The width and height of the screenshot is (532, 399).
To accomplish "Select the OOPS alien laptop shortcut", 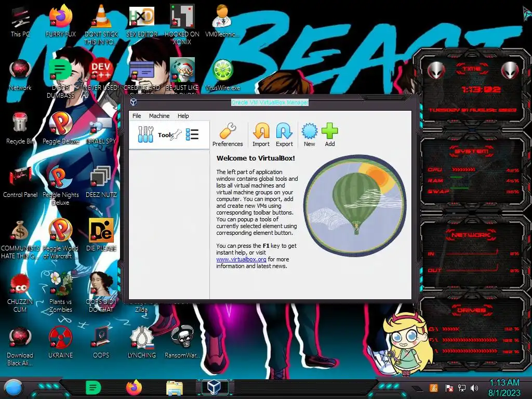I will [x=101, y=343].
